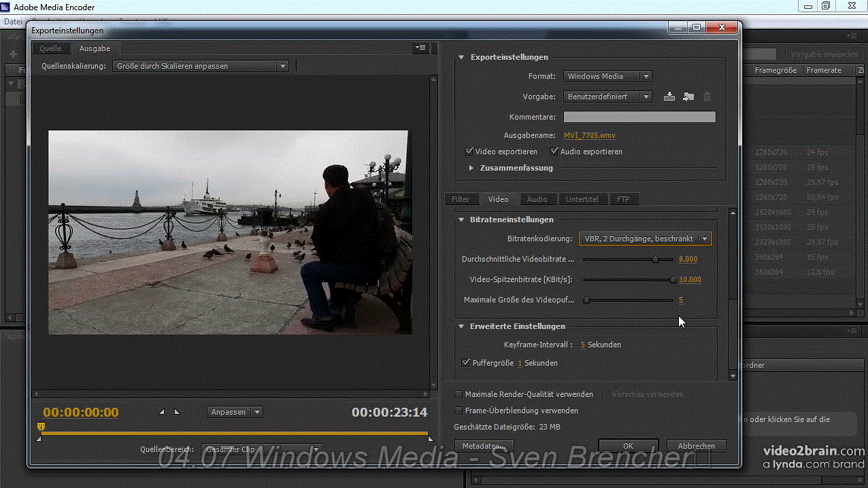Toggle Audio exportieren checkbox

(554, 152)
